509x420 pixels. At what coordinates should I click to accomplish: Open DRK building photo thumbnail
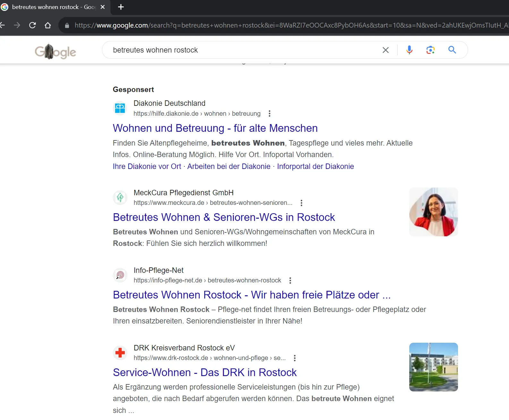pos(434,367)
